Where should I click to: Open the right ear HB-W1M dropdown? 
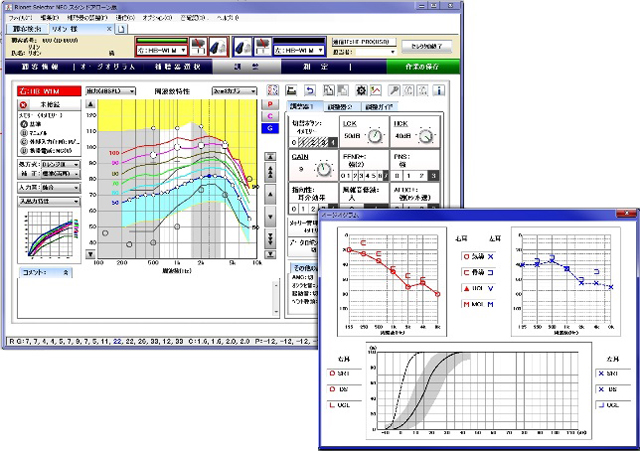(181, 48)
